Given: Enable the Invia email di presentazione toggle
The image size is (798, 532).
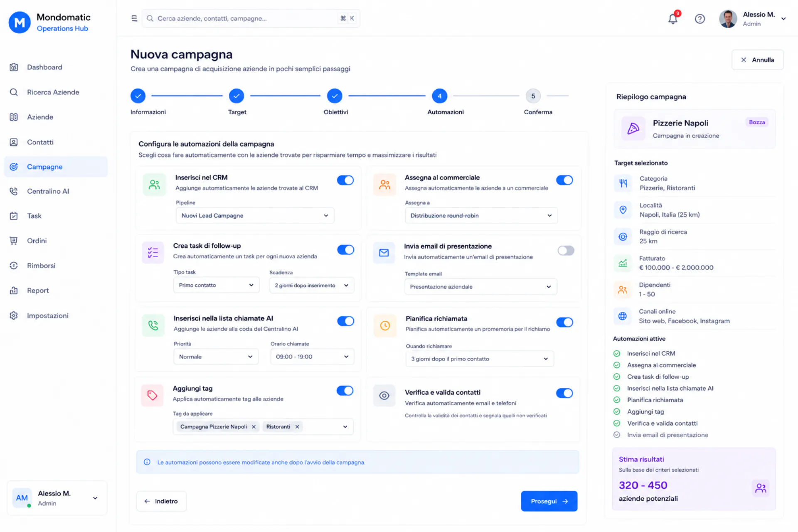Looking at the screenshot, I should (566, 251).
